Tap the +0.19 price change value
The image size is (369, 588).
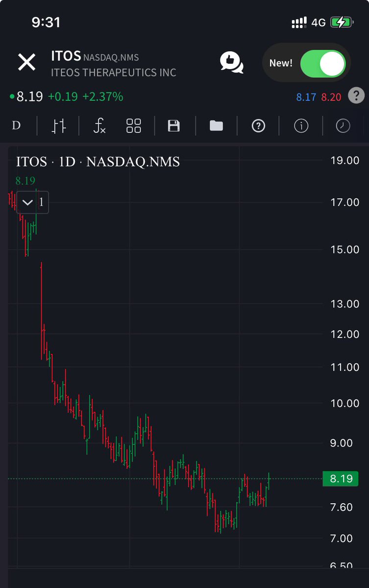coord(63,97)
